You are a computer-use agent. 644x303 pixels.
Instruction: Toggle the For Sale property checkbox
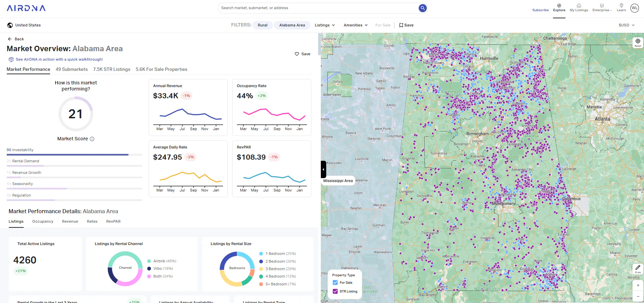coord(335,283)
